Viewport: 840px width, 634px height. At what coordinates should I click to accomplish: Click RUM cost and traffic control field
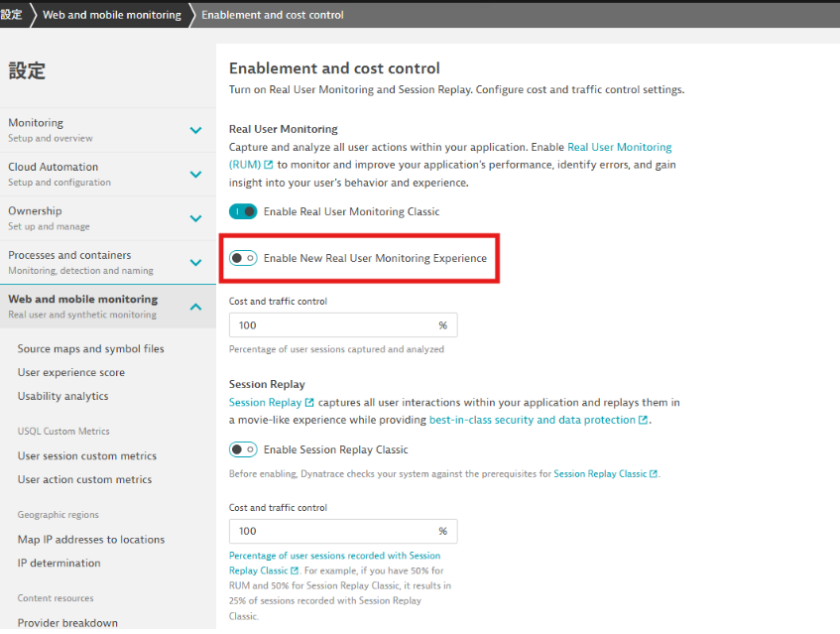[332, 325]
